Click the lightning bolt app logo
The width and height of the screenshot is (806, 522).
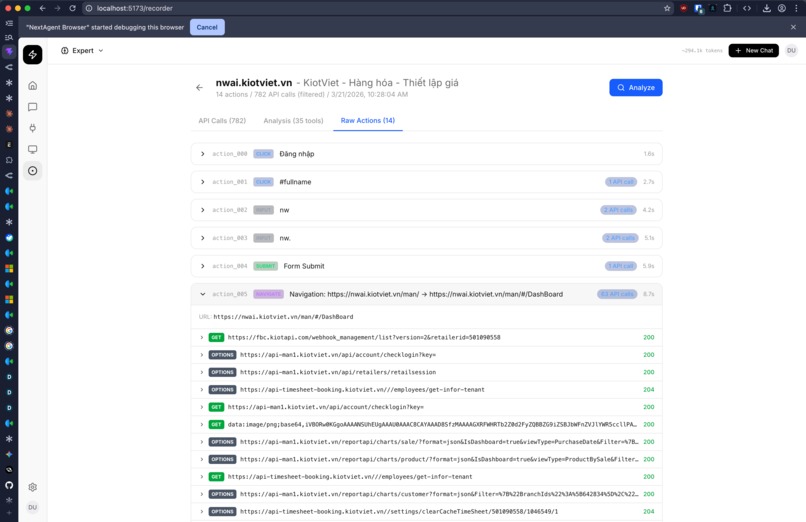pyautogui.click(x=32, y=54)
